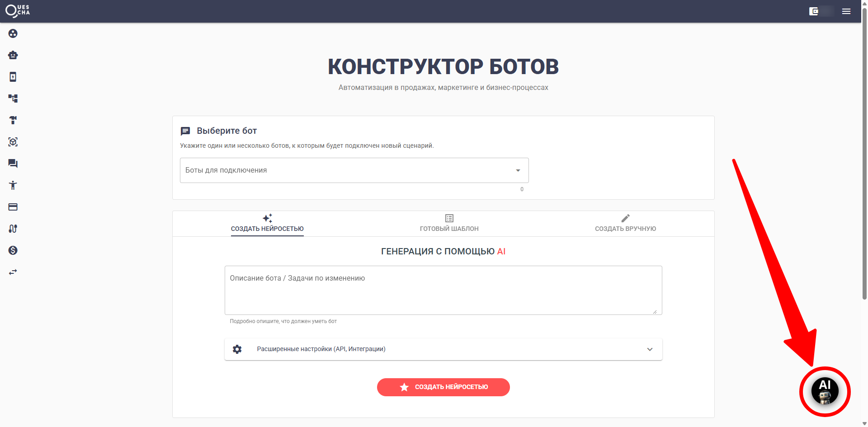Expand Расширенные настройки (API, Интеграции)

click(x=443, y=349)
